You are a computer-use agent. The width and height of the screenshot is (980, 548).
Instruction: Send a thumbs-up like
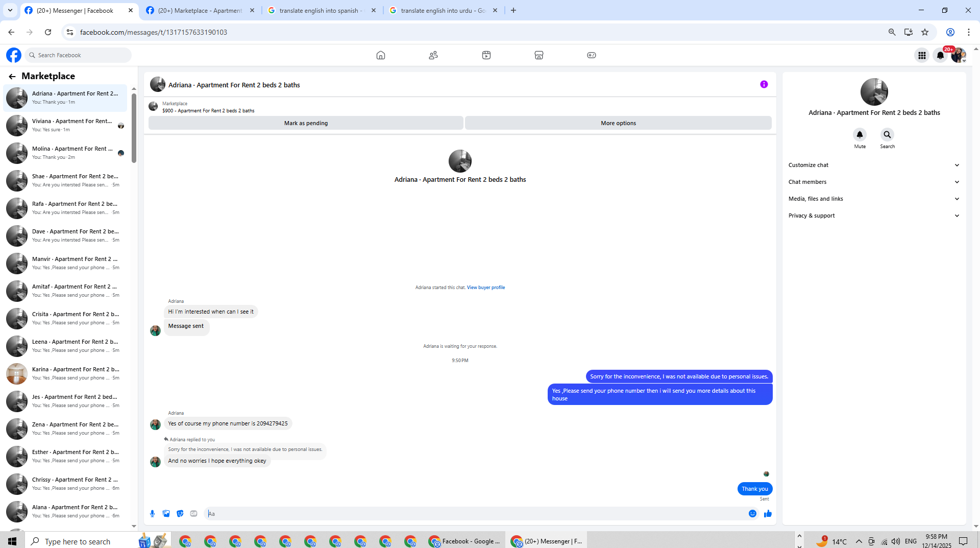point(768,514)
